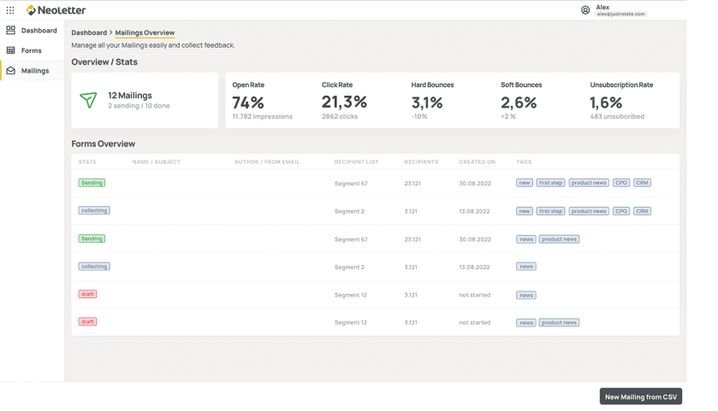Click the paper plane mailings icon
Screen dimensions: 718x411
pos(88,100)
